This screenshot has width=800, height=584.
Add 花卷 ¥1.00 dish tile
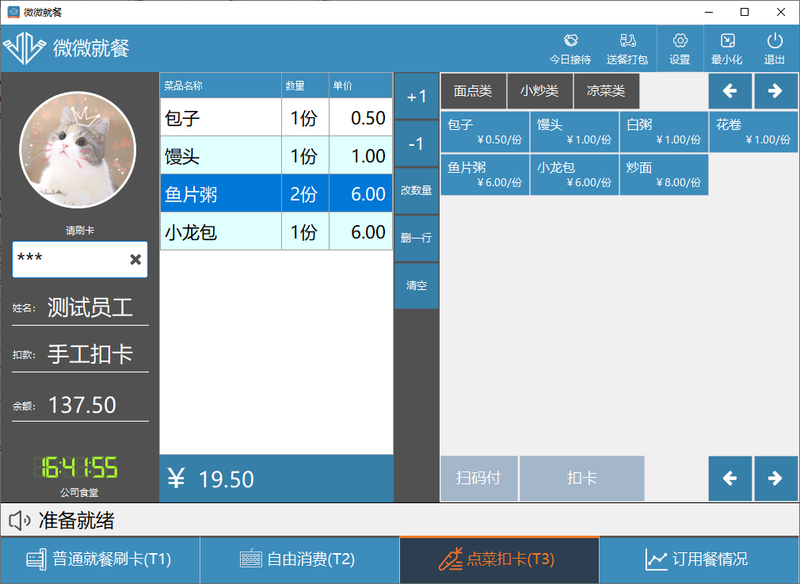[754, 132]
